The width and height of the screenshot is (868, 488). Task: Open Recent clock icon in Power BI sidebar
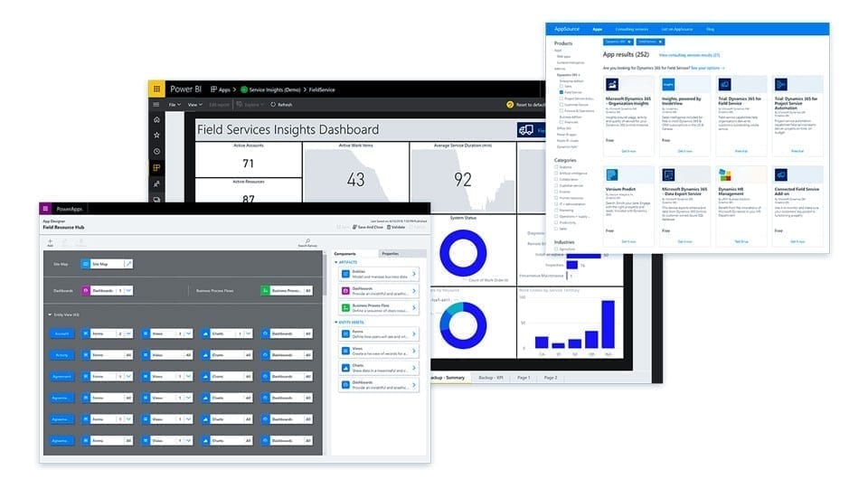tap(156, 151)
